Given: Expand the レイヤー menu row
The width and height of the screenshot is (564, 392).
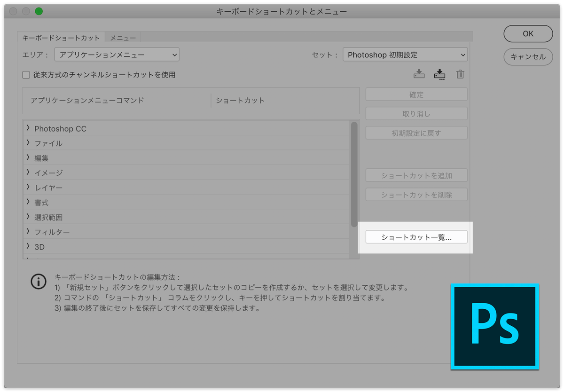Looking at the screenshot, I should click(28, 188).
